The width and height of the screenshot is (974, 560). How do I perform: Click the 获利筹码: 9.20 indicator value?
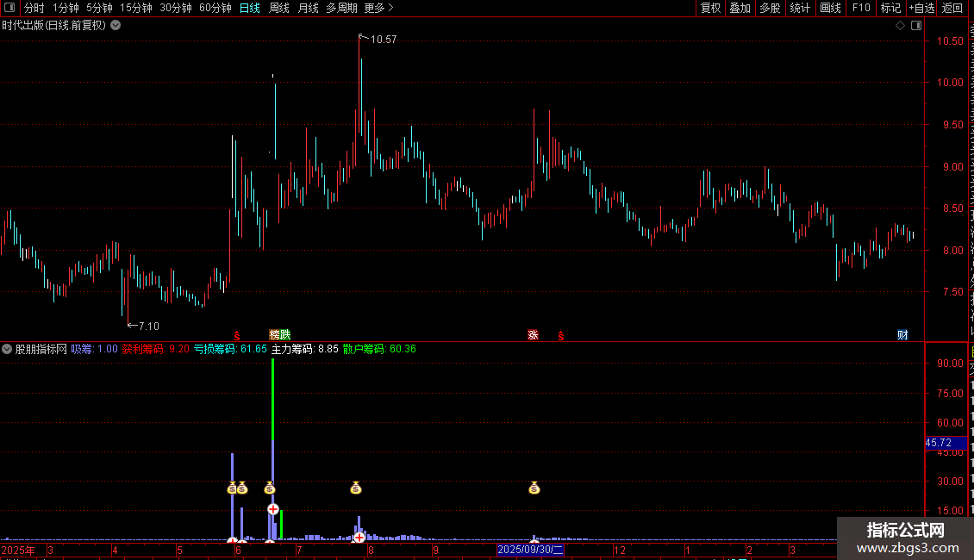(155, 350)
